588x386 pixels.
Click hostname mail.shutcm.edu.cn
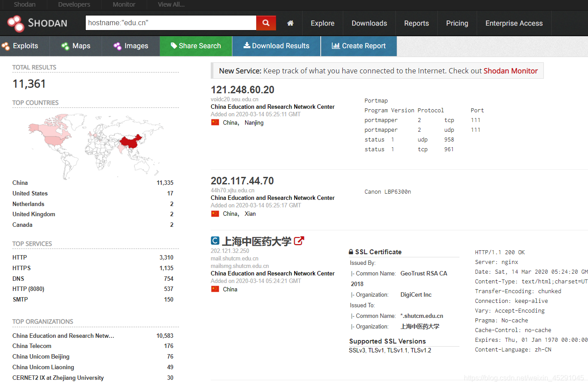click(x=235, y=258)
